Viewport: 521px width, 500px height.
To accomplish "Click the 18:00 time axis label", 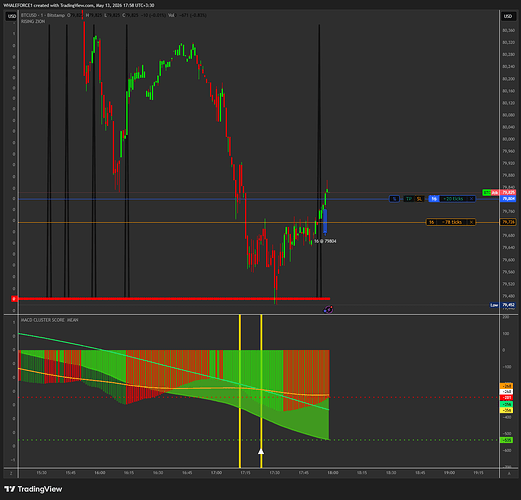I will click(333, 473).
